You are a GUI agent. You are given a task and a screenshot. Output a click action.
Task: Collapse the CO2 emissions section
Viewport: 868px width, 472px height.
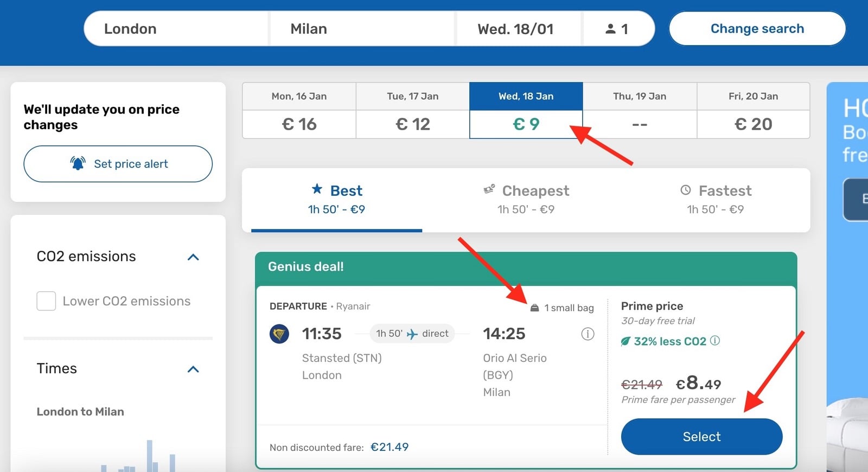pos(193,257)
